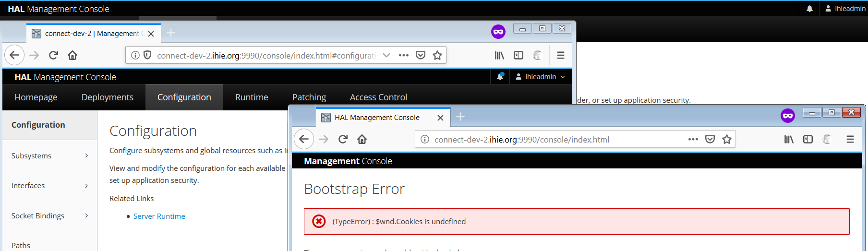Image resolution: width=868 pixels, height=251 pixels.
Task: Switch to the Runtime tab
Action: [252, 97]
